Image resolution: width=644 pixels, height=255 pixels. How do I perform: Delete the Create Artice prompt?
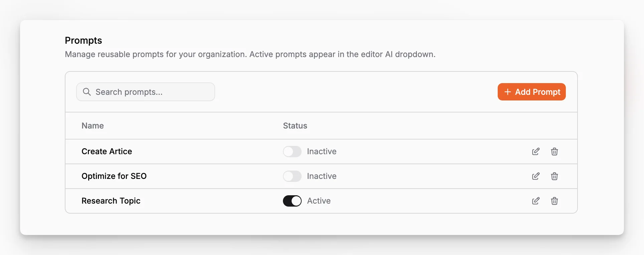[554, 152]
